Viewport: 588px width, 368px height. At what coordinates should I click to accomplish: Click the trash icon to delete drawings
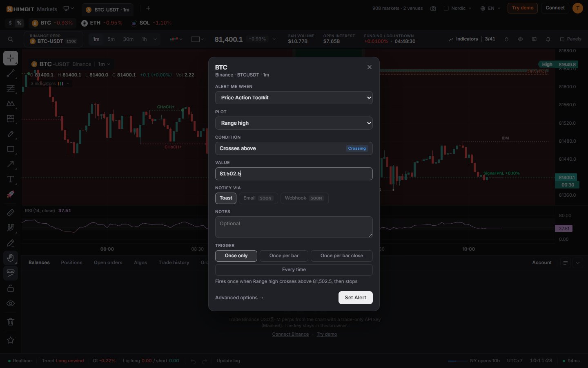click(x=11, y=322)
